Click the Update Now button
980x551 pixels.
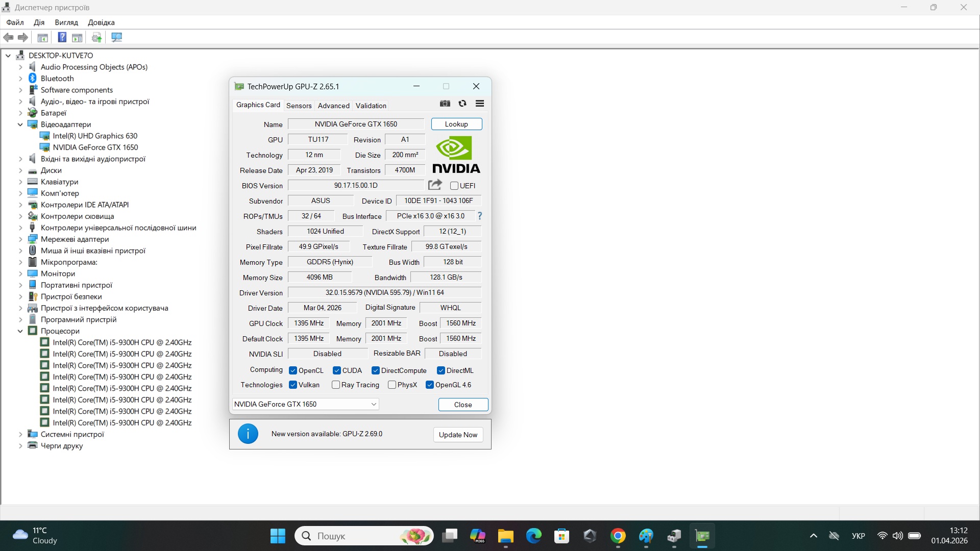pyautogui.click(x=458, y=435)
